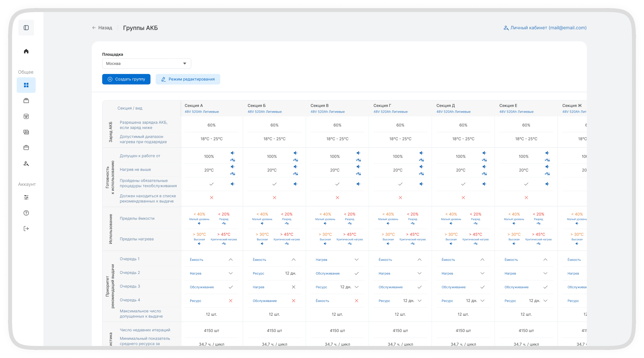Click down chevron on Секция В Нагрев
This screenshot has width=644, height=358.
pyautogui.click(x=357, y=260)
